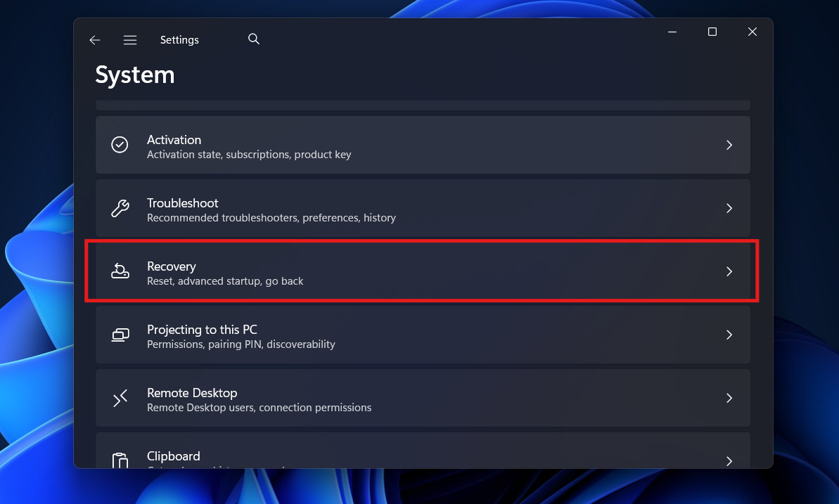Open the highlighted Recovery settings

[422, 271]
